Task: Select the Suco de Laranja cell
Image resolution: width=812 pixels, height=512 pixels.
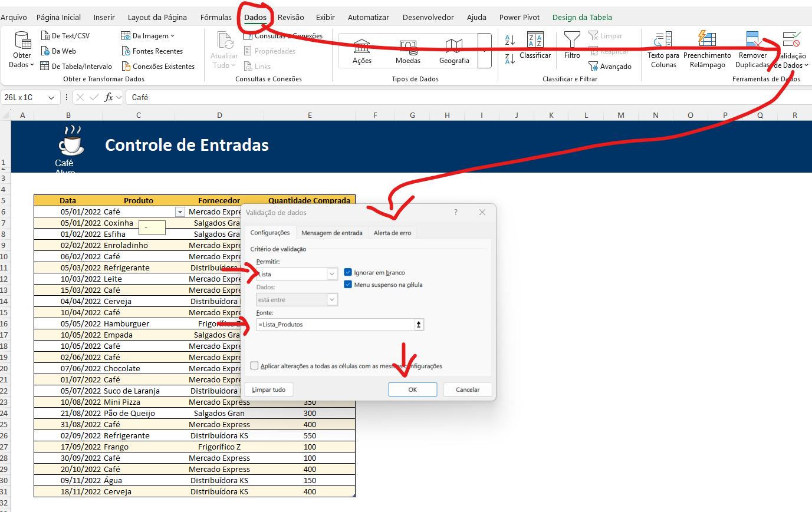Action: click(139, 391)
